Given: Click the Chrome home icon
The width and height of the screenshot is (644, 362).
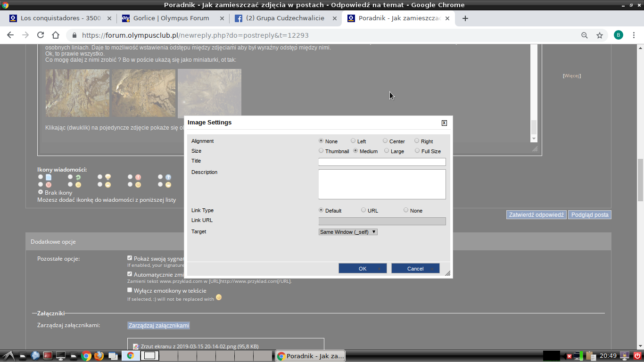Looking at the screenshot, I should coord(56,35).
